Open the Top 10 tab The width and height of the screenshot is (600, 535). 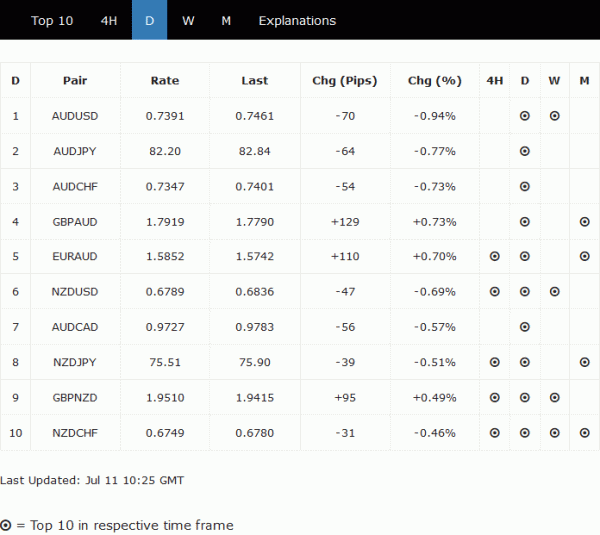pos(52,20)
